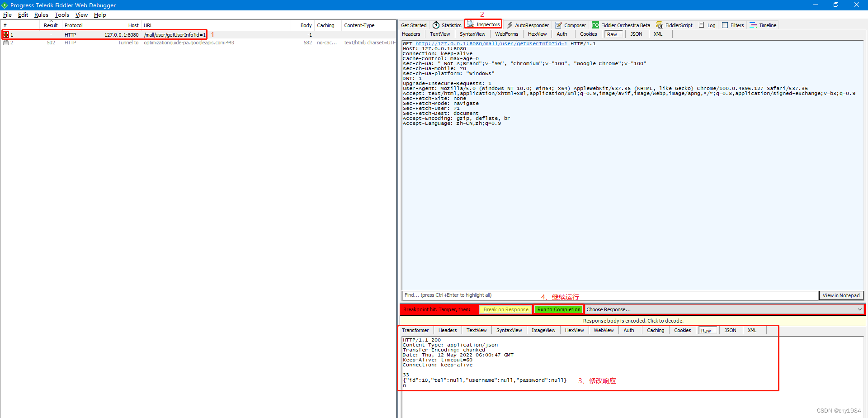Open request TextView inspector tab
This screenshot has width=868, height=418.
point(440,34)
